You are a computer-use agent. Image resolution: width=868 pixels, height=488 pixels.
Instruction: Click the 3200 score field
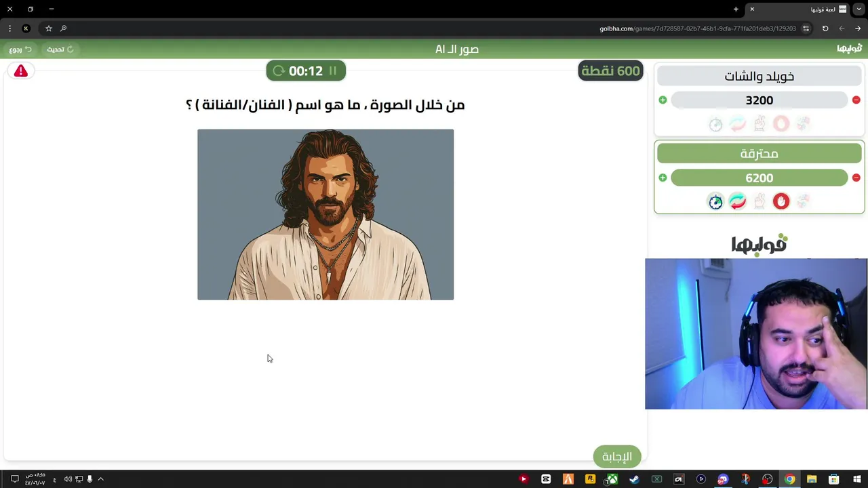tap(759, 100)
